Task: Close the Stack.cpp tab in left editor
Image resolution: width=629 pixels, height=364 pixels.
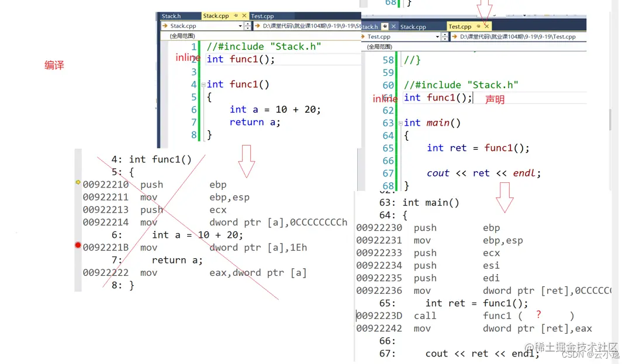Action: point(244,16)
